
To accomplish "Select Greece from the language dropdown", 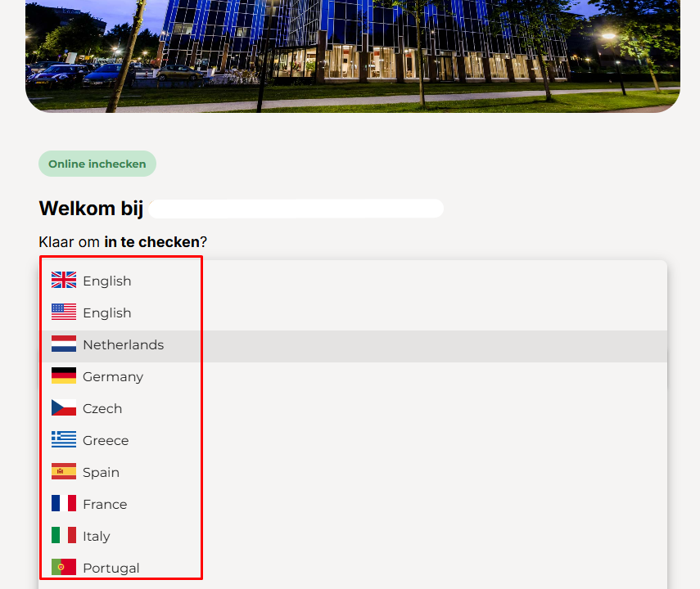I will [x=106, y=441].
